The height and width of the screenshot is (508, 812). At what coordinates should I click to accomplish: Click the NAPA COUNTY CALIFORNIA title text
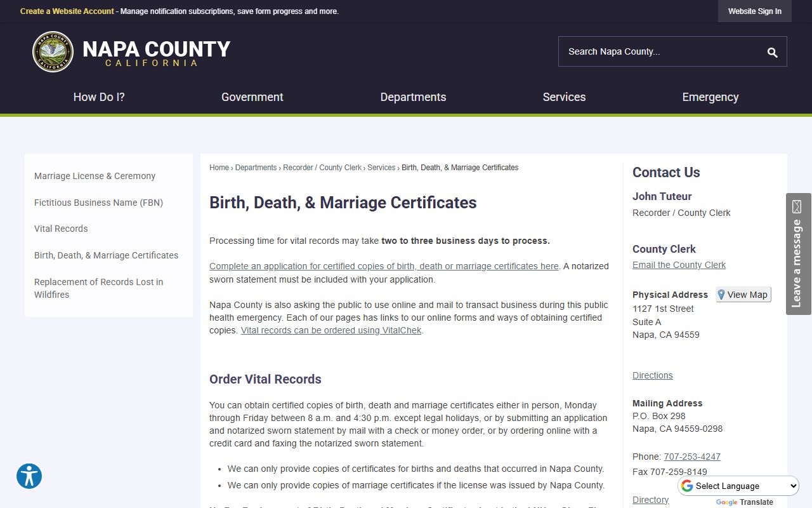coord(156,53)
